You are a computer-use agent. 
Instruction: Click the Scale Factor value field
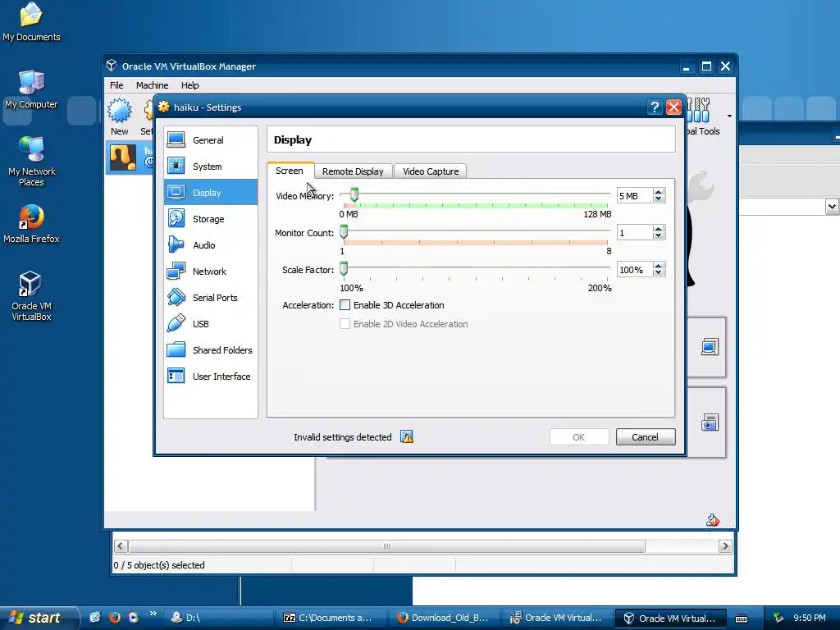(x=635, y=269)
